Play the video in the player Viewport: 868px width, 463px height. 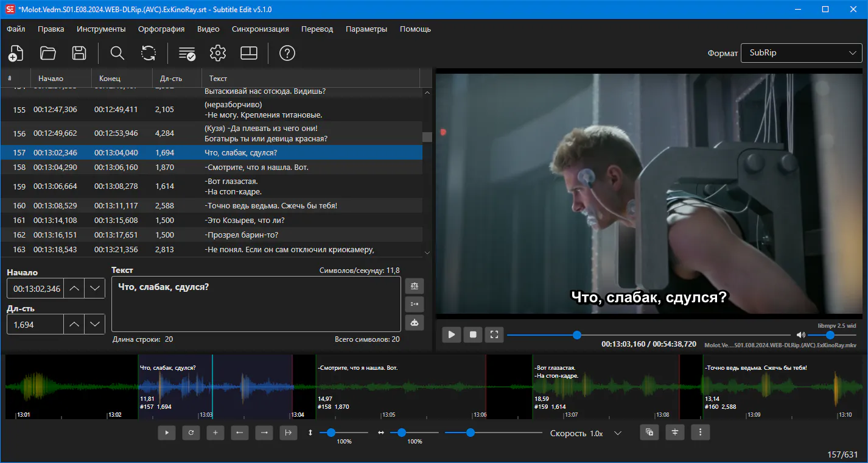point(452,334)
